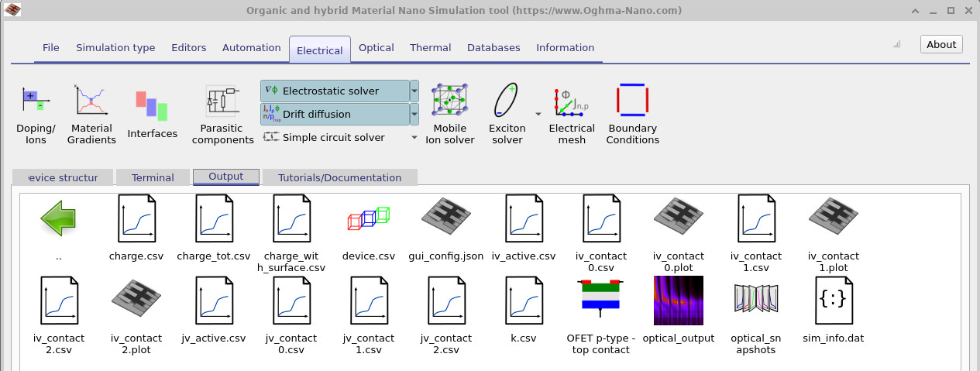
Task: Switch to the Terminal tab
Action: tap(153, 177)
